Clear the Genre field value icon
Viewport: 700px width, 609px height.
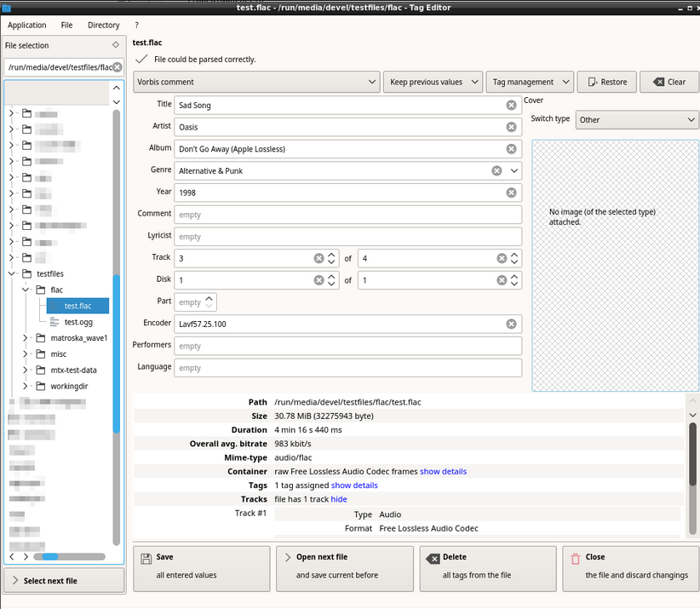coord(496,170)
